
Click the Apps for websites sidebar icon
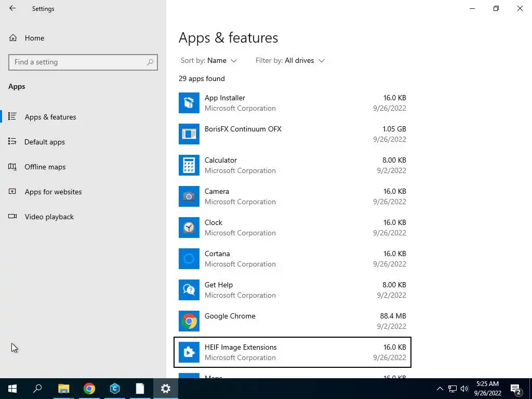pyautogui.click(x=12, y=191)
